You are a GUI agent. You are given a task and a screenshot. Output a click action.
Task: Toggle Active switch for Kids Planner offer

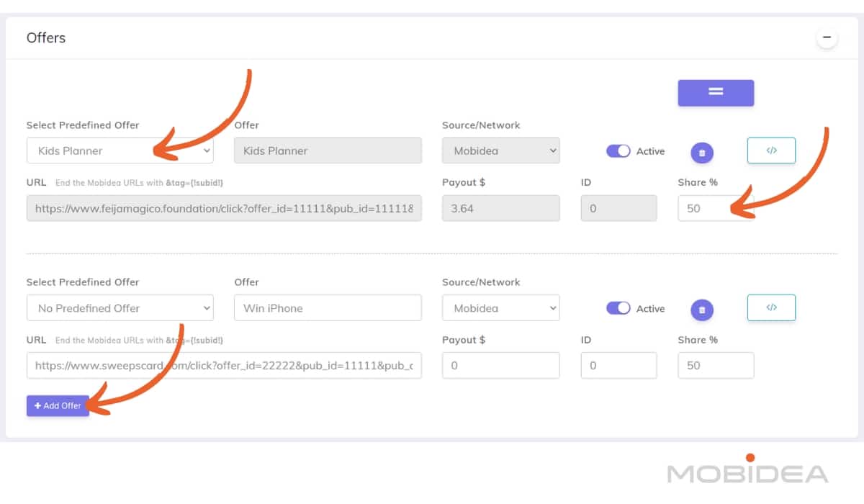point(618,151)
